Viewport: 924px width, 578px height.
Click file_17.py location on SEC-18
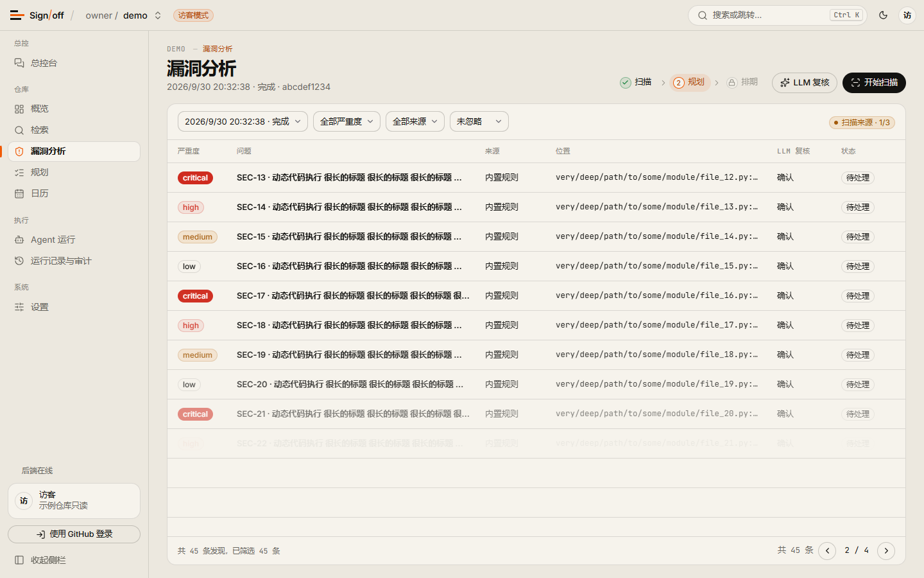click(x=656, y=325)
